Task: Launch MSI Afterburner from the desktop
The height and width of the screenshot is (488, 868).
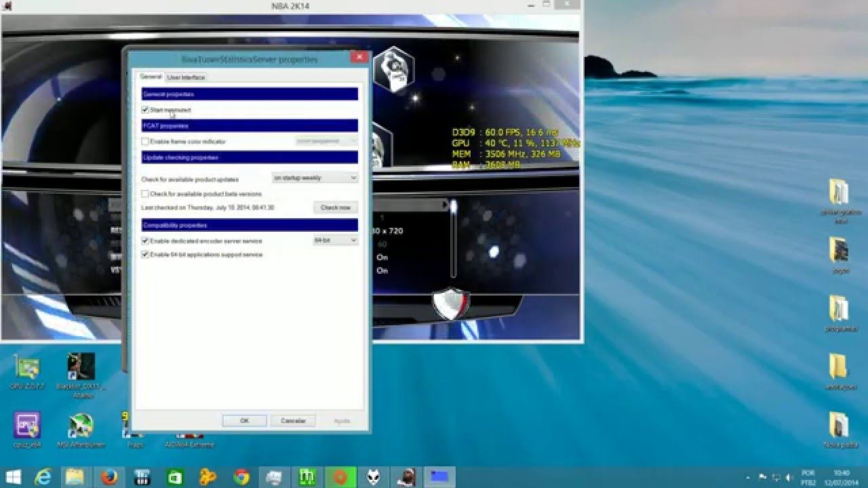Action: pos(81,430)
